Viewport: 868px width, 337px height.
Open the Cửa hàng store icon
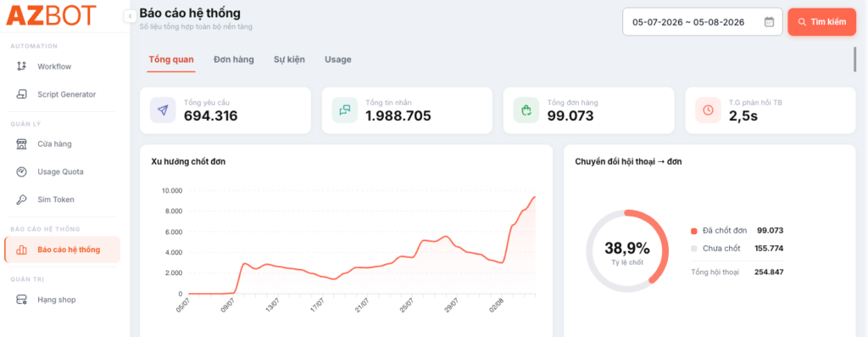pos(21,144)
